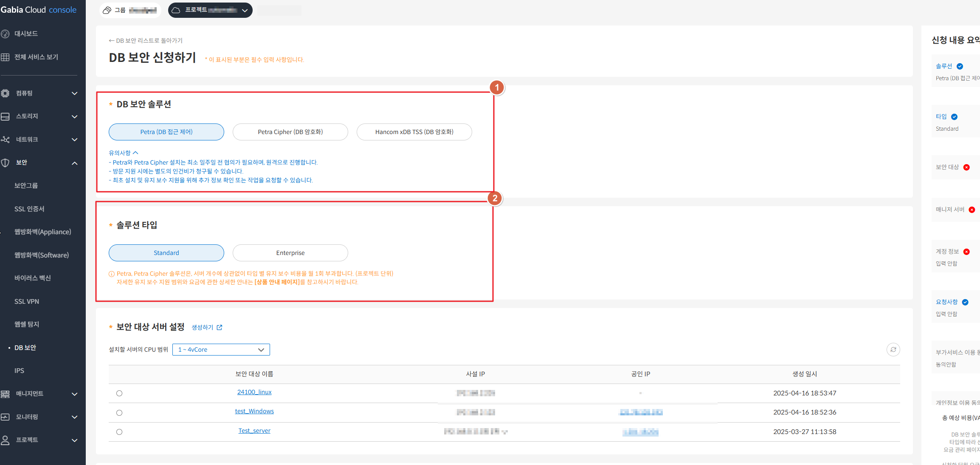
Task: Click the 공인 IP column header
Action: pyautogui.click(x=641, y=374)
